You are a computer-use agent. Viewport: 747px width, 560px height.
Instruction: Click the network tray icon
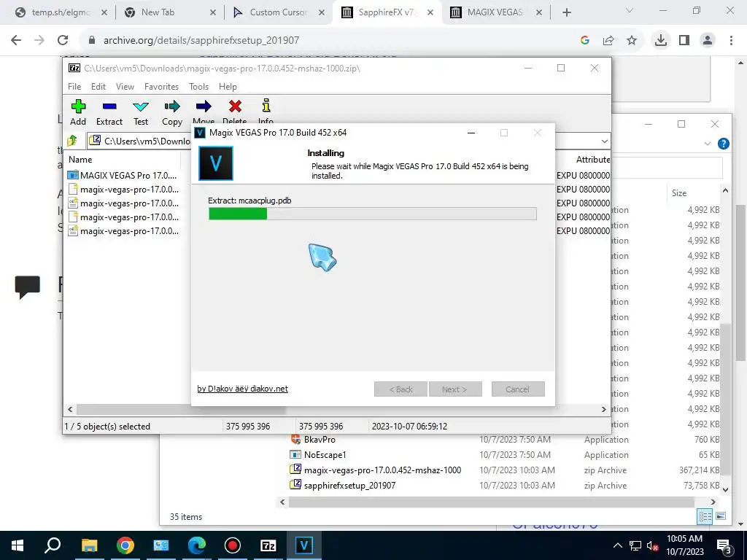635,545
